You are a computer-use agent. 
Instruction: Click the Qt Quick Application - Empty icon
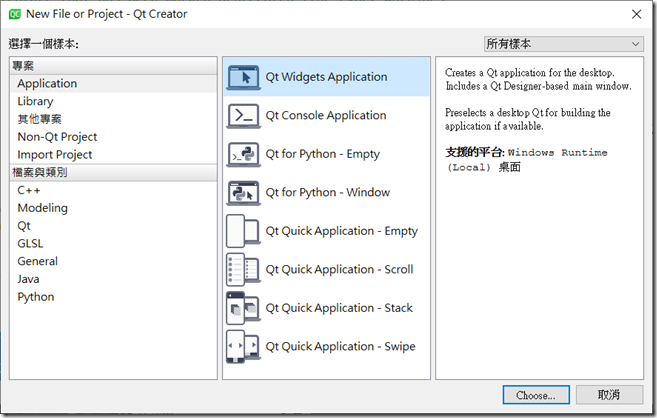point(243,231)
